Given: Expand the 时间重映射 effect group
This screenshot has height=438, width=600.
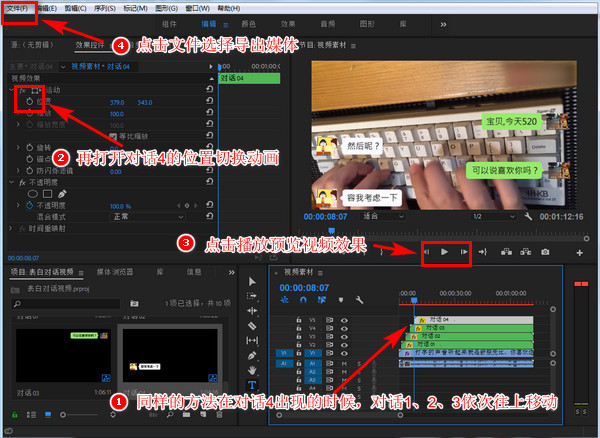Looking at the screenshot, I should pyautogui.click(x=11, y=228).
